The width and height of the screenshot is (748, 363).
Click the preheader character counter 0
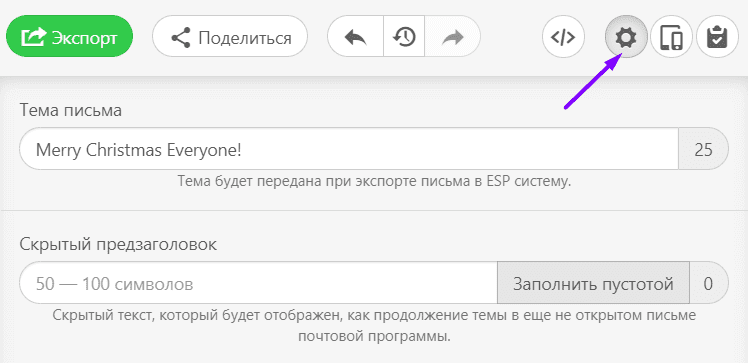point(709,282)
